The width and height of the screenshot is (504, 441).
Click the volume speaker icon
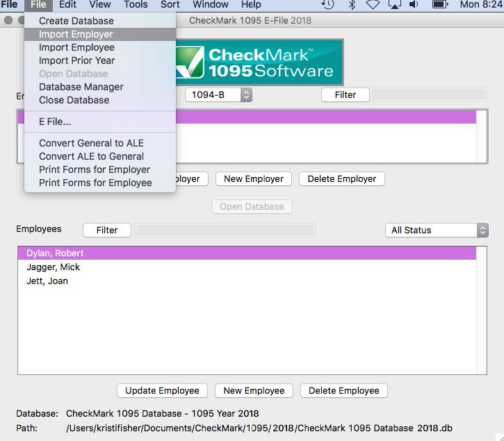point(414,5)
